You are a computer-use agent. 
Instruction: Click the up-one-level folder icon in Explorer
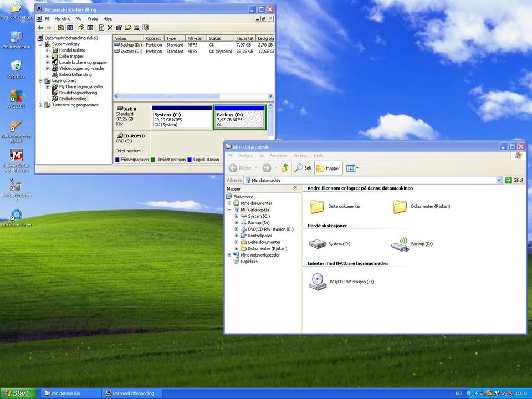285,168
